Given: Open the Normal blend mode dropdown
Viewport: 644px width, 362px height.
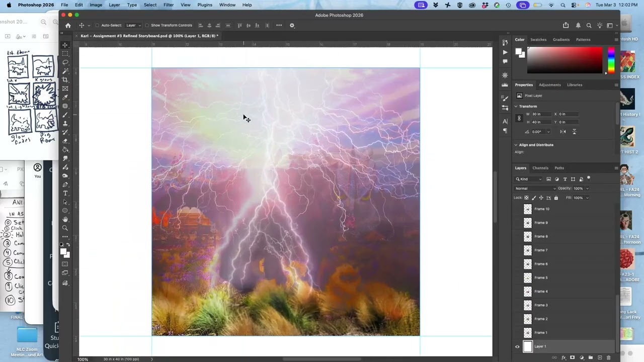Looking at the screenshot, I should coord(535,189).
